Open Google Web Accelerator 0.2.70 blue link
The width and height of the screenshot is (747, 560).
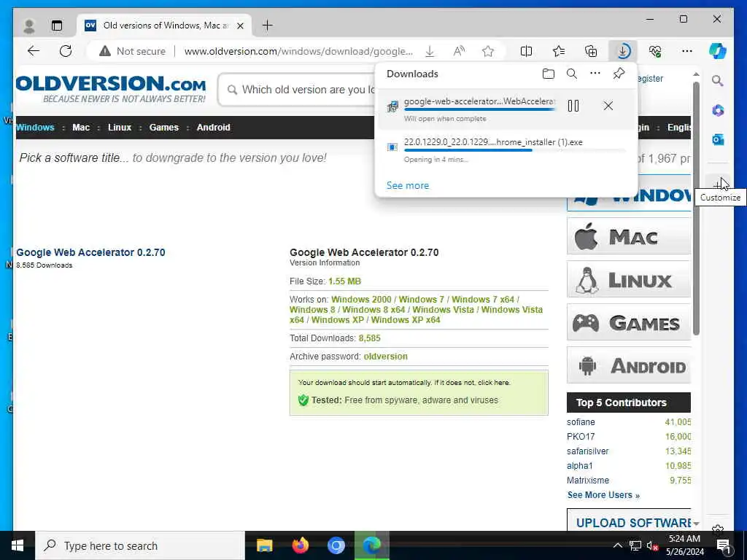90,252
